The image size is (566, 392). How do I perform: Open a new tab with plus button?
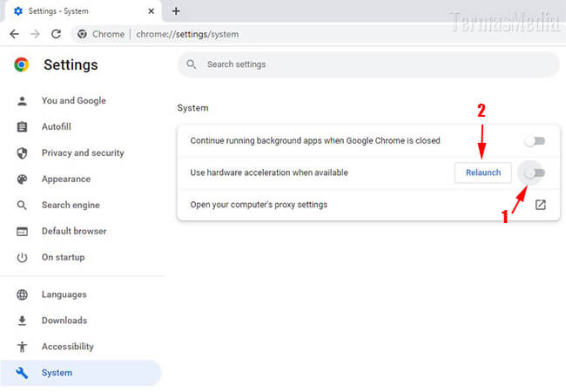tap(176, 11)
